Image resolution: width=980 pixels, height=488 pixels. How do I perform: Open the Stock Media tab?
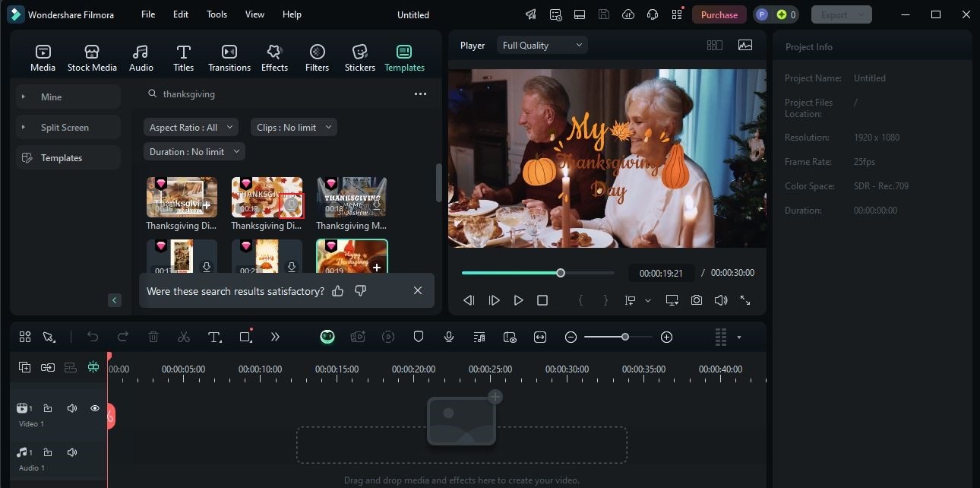[92, 58]
